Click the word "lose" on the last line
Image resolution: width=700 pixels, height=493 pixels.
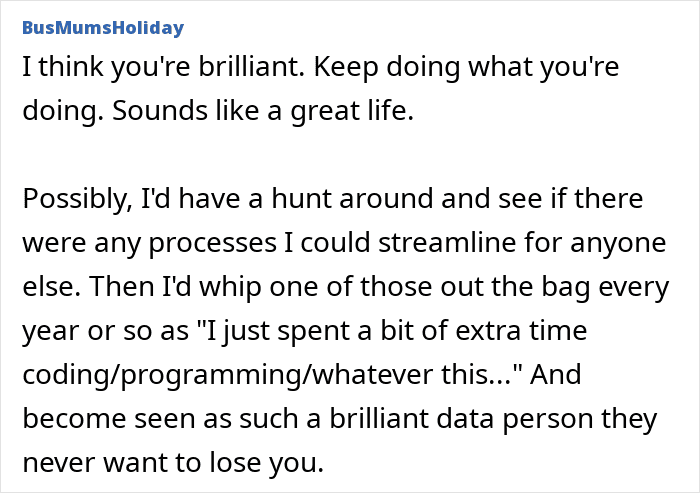point(235,463)
